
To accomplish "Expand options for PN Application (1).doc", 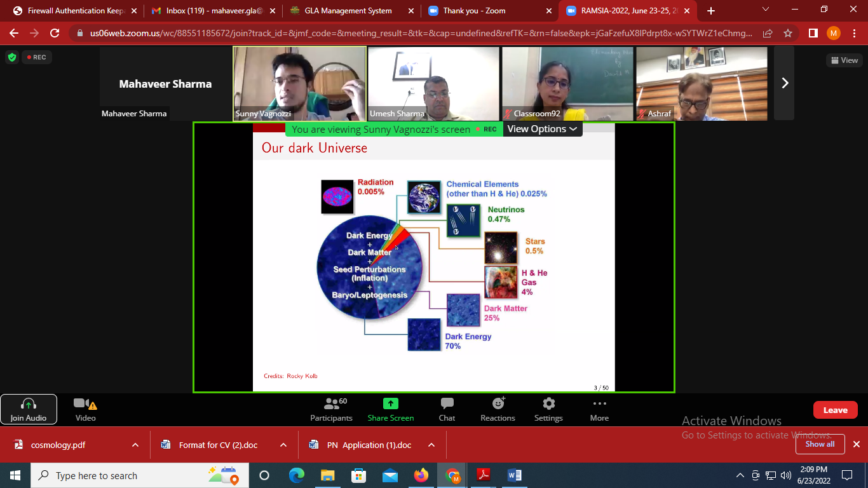I will 431,445.
